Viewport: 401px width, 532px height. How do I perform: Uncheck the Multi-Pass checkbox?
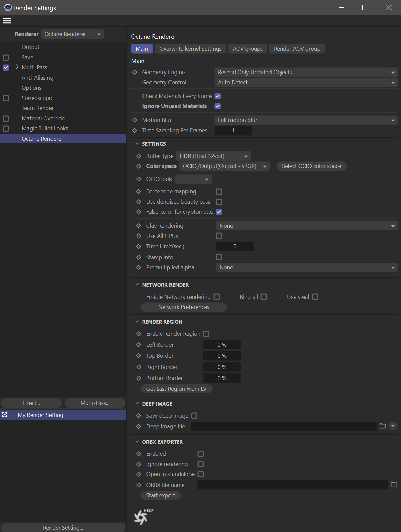click(6, 68)
